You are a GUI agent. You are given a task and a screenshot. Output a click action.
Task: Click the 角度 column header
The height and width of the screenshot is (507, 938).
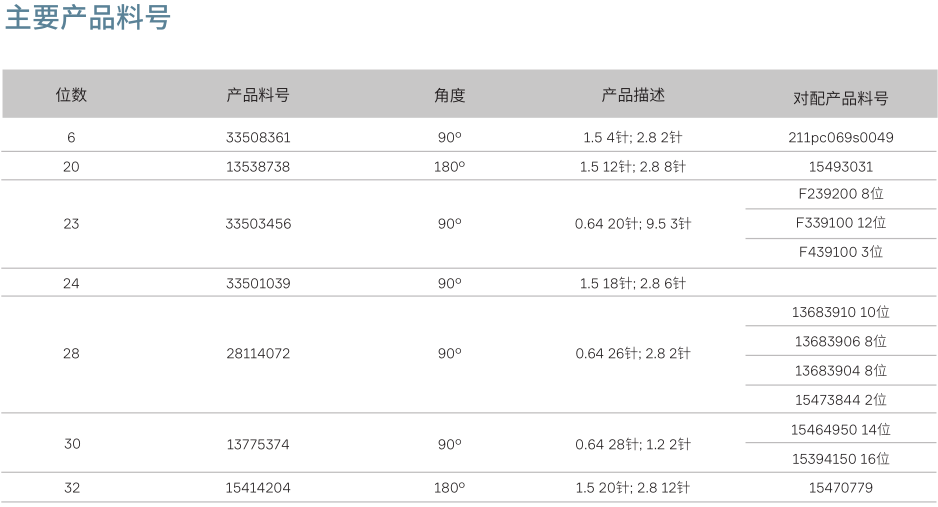449,95
